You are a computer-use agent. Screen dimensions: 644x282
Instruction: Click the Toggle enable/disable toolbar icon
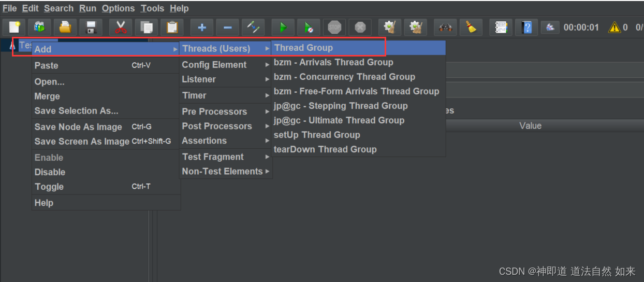click(253, 27)
